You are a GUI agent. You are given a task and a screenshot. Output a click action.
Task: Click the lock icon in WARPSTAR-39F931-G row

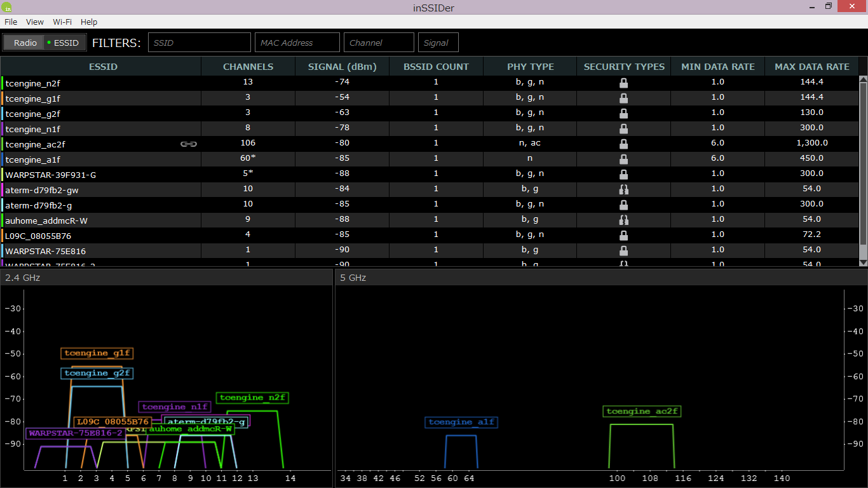624,174
